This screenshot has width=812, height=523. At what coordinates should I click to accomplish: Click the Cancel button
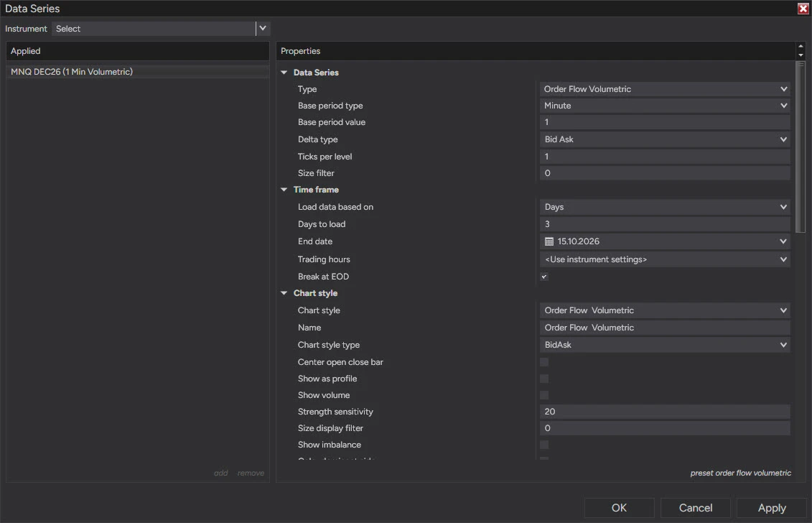[x=696, y=508]
